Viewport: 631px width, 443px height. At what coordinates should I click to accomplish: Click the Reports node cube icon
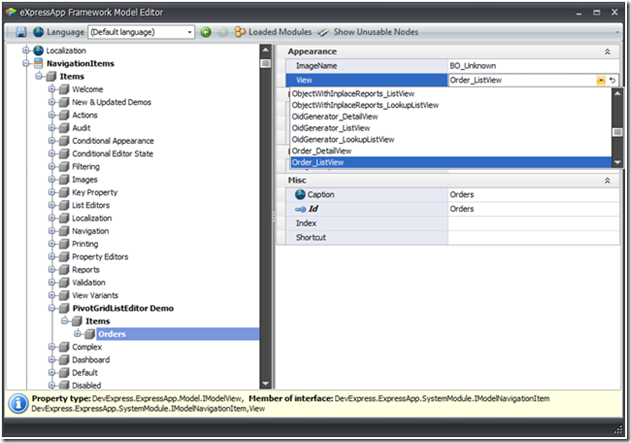pyautogui.click(x=64, y=269)
